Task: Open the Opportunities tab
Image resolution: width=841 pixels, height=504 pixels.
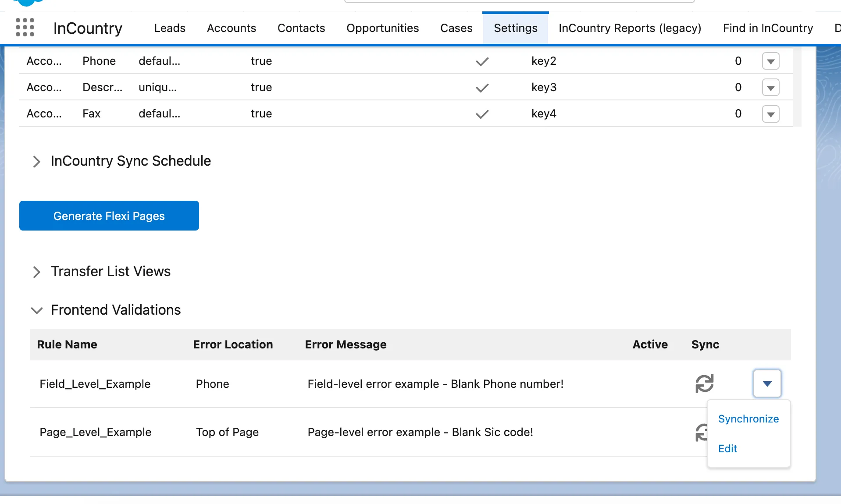Action: tap(382, 28)
